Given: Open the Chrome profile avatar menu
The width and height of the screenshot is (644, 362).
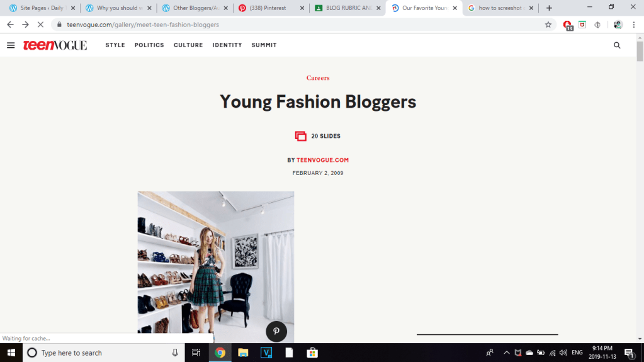Looking at the screenshot, I should [x=618, y=25].
